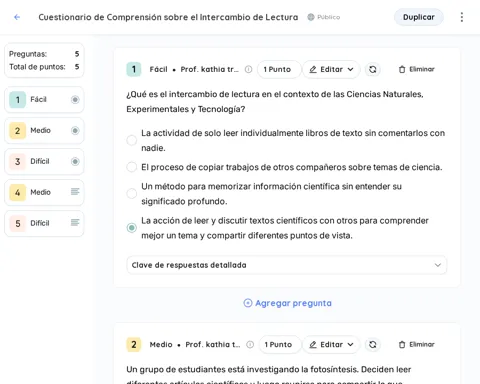Select answer 'El proceso de copiar trabajos'
480x384 pixels.
[x=132, y=167]
